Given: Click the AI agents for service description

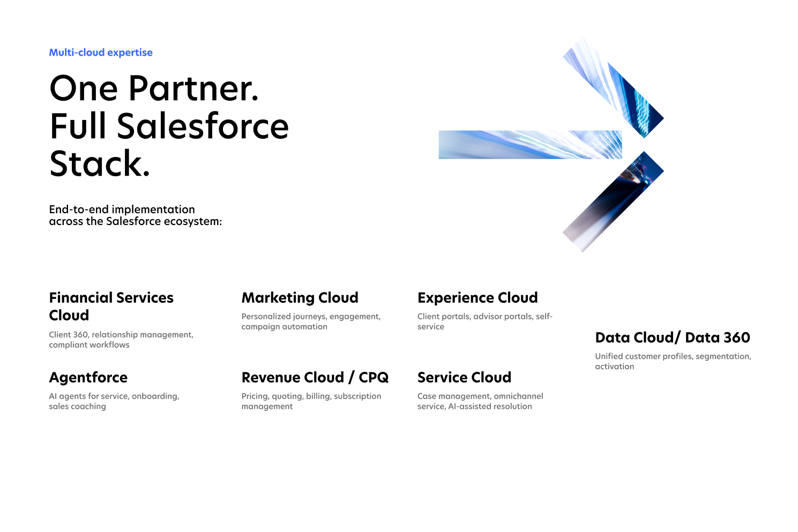Looking at the screenshot, I should tap(114, 401).
